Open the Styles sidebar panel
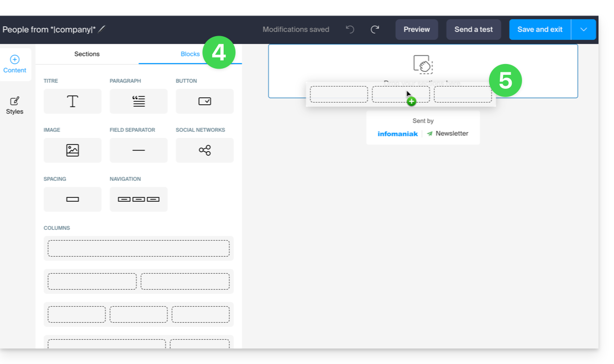 click(x=15, y=105)
